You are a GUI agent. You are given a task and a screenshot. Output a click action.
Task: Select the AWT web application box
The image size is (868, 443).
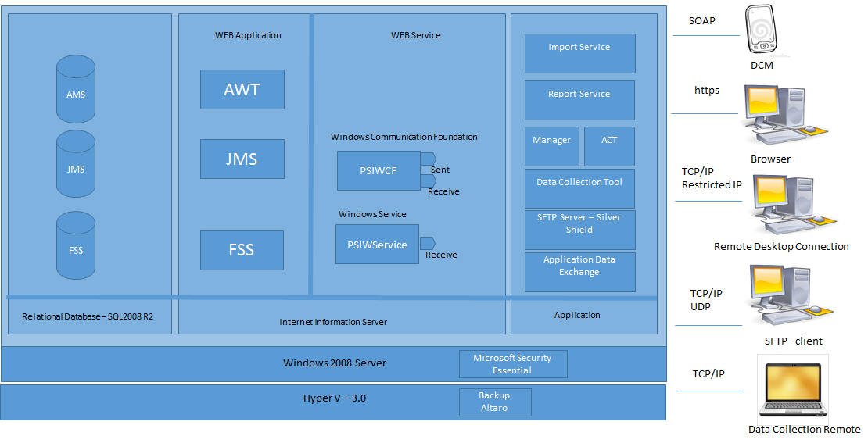click(x=242, y=89)
